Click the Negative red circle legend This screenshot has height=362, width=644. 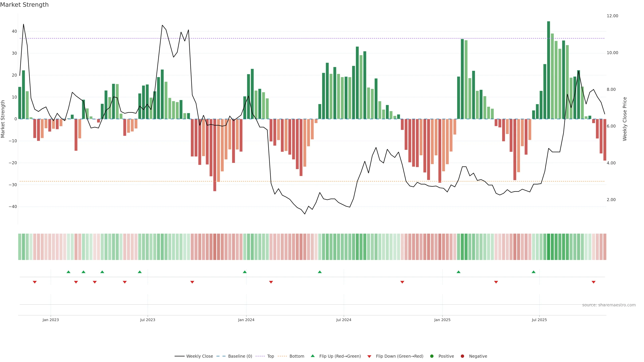coord(462,356)
